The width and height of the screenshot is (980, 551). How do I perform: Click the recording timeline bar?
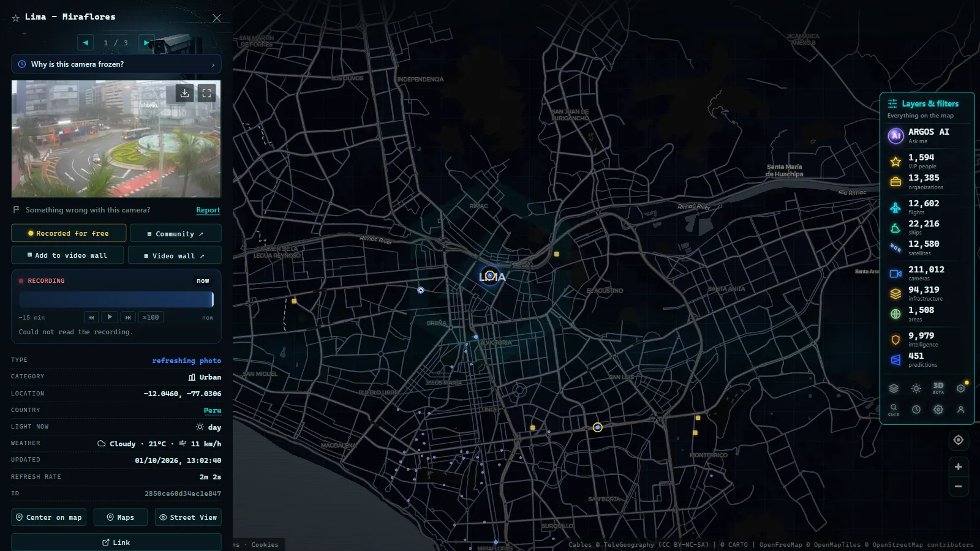[x=116, y=299]
